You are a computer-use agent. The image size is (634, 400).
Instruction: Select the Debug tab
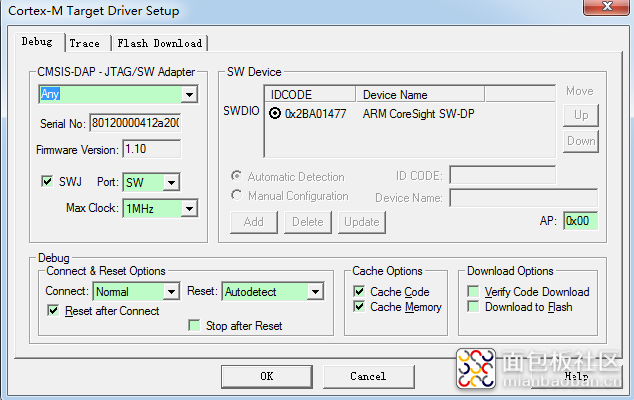(x=39, y=42)
